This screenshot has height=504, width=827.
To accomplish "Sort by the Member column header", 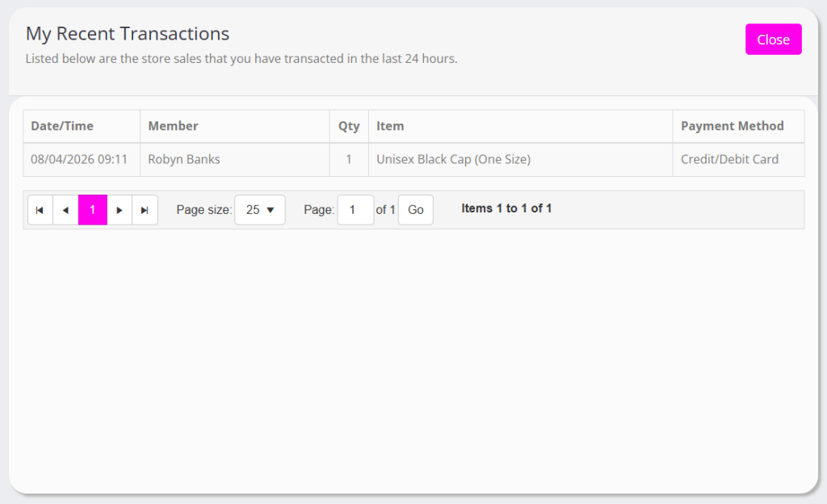I will click(x=173, y=126).
